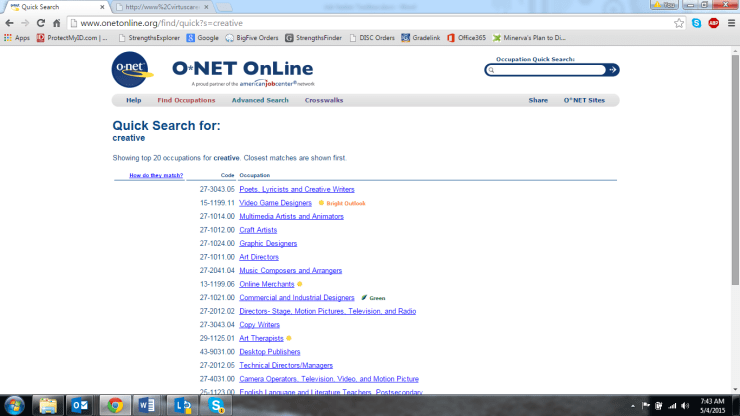The image size is (740, 416).
Task: Click bright outlook sun beside Online Merchants
Action: click(x=300, y=284)
